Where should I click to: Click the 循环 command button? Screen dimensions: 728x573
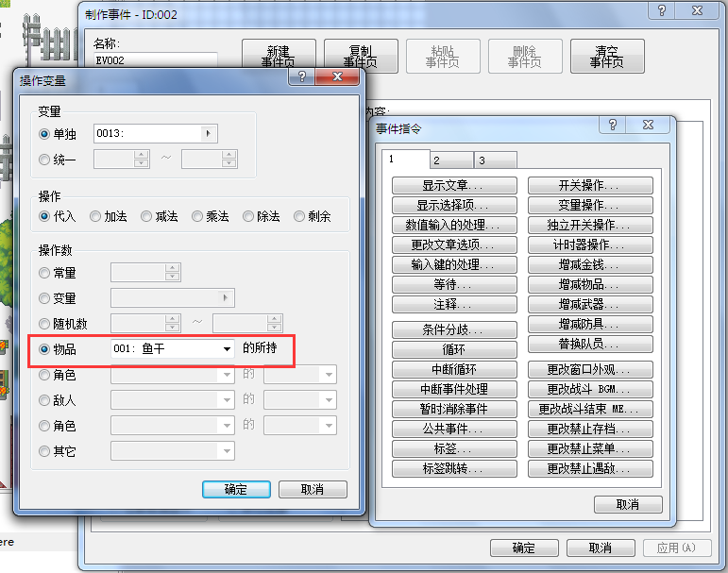point(454,349)
